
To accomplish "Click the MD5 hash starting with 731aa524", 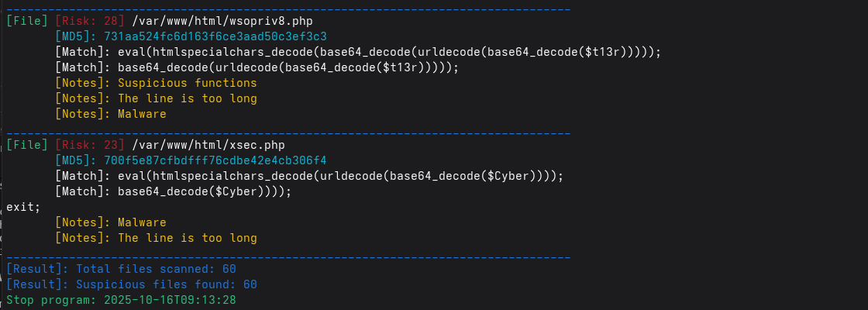I will pos(215,36).
